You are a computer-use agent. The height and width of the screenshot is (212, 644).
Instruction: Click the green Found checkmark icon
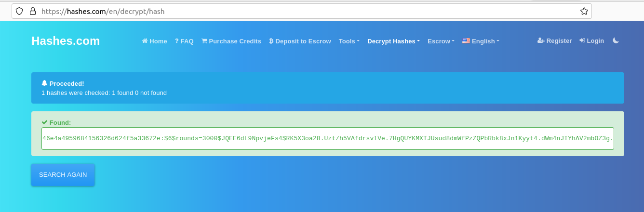pyautogui.click(x=44, y=122)
